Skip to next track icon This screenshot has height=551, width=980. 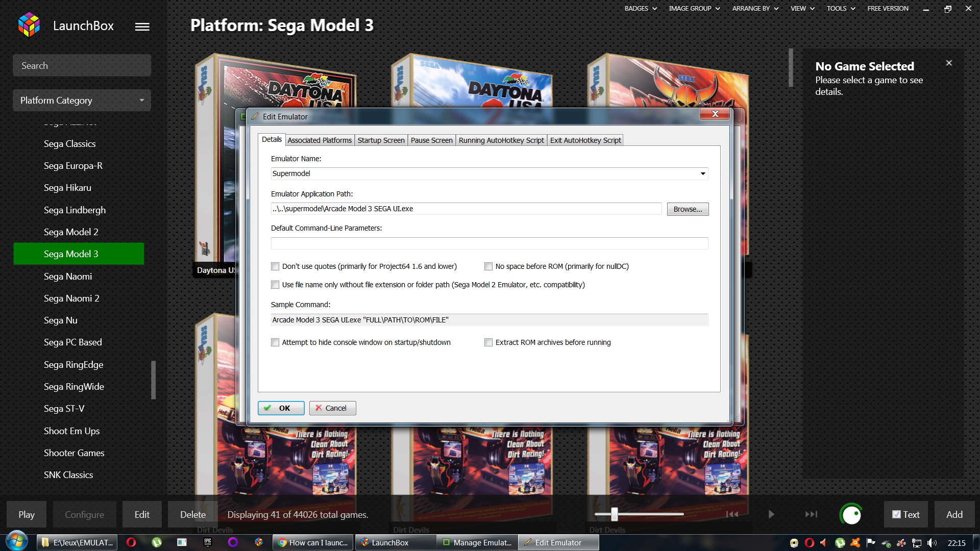click(811, 514)
